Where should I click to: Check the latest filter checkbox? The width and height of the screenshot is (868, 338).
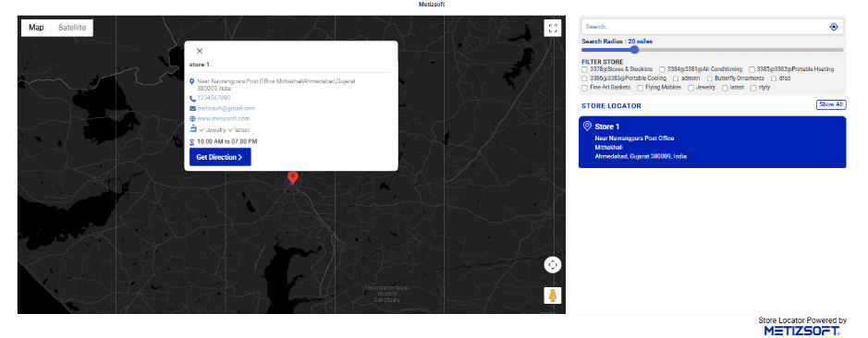click(x=725, y=88)
